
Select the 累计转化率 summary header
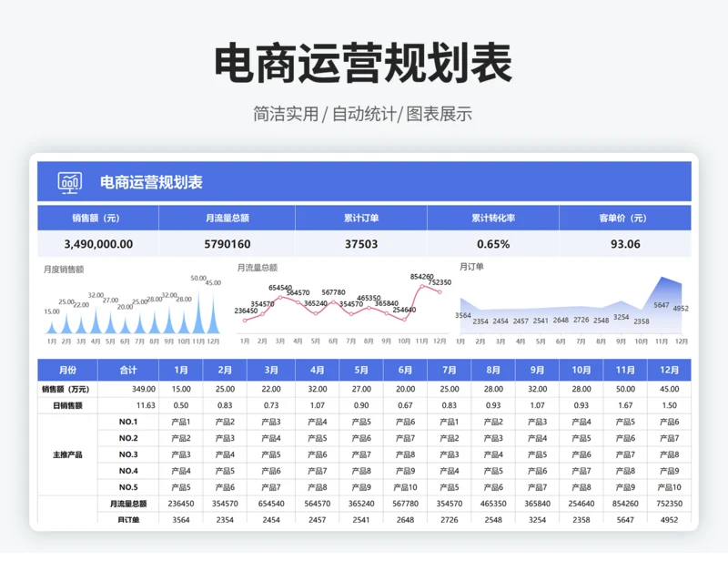(493, 218)
